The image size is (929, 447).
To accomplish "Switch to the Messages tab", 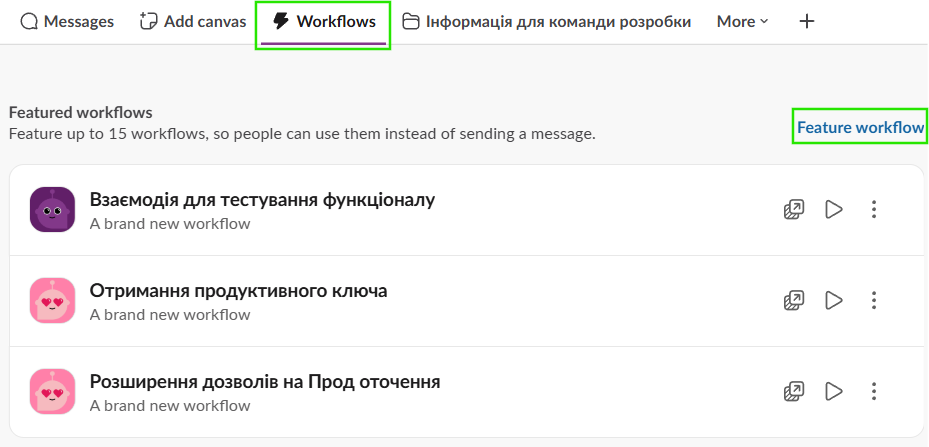I will (x=67, y=21).
